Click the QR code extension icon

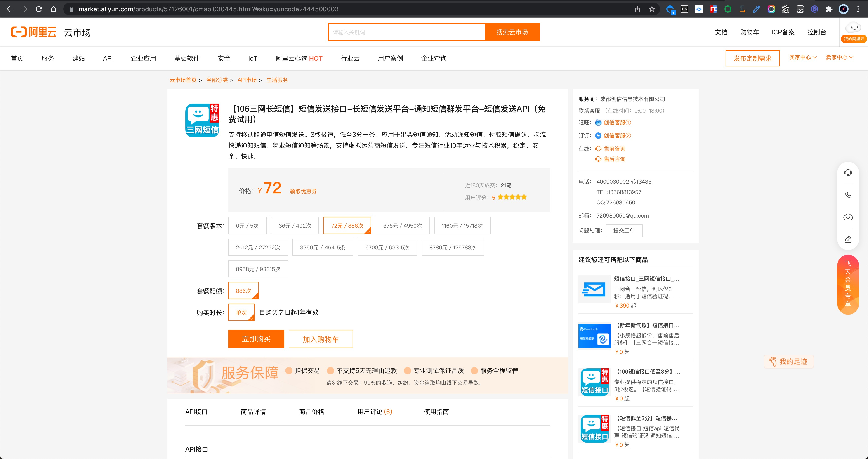(x=786, y=9)
